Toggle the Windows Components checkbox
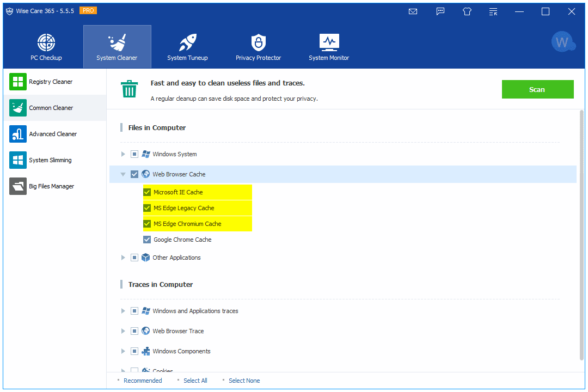 point(134,351)
